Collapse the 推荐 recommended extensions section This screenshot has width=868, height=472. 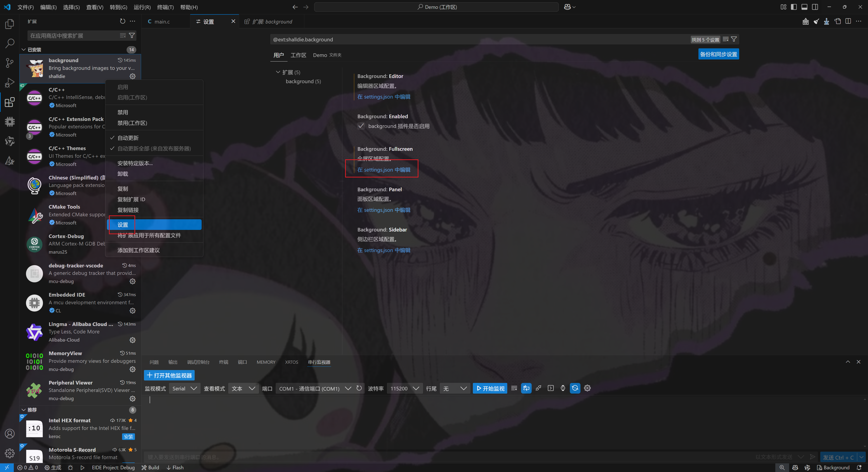pyautogui.click(x=24, y=410)
